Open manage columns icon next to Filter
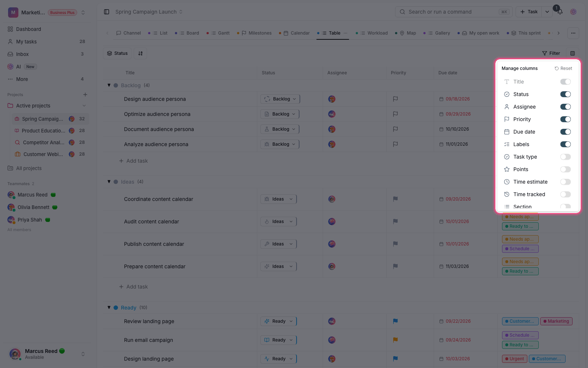 (573, 53)
